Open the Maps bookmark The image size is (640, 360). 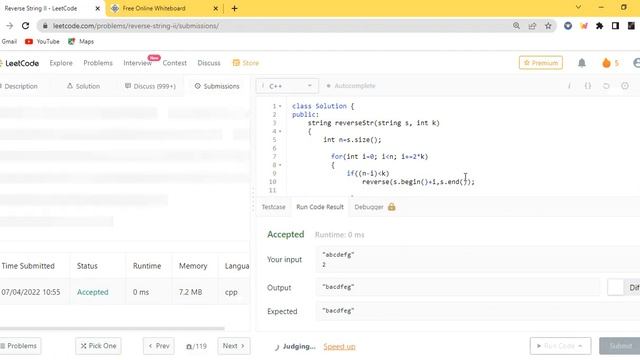click(x=81, y=42)
